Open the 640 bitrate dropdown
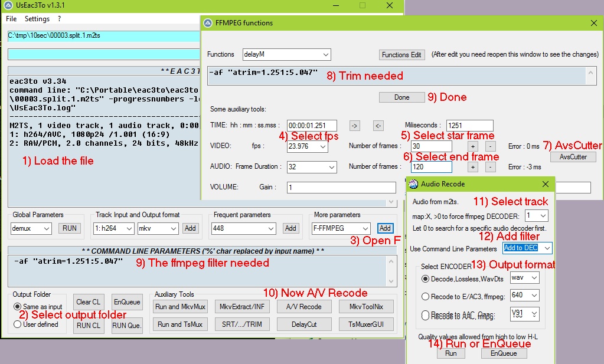 pyautogui.click(x=525, y=295)
